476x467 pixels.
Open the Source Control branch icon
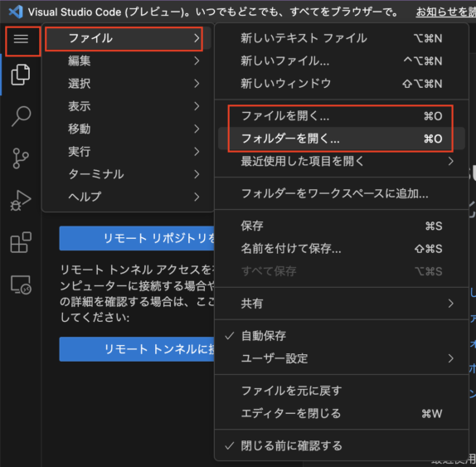coord(21,158)
